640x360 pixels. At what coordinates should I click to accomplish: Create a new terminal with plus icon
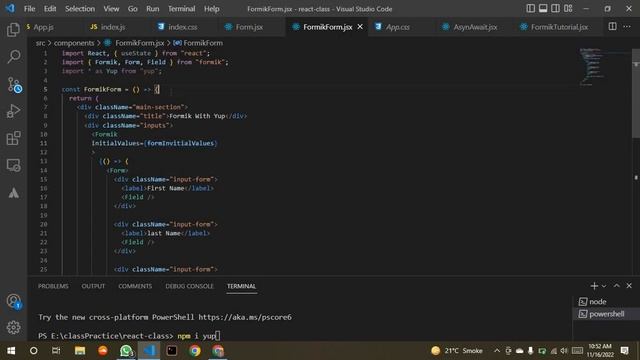(x=594, y=286)
